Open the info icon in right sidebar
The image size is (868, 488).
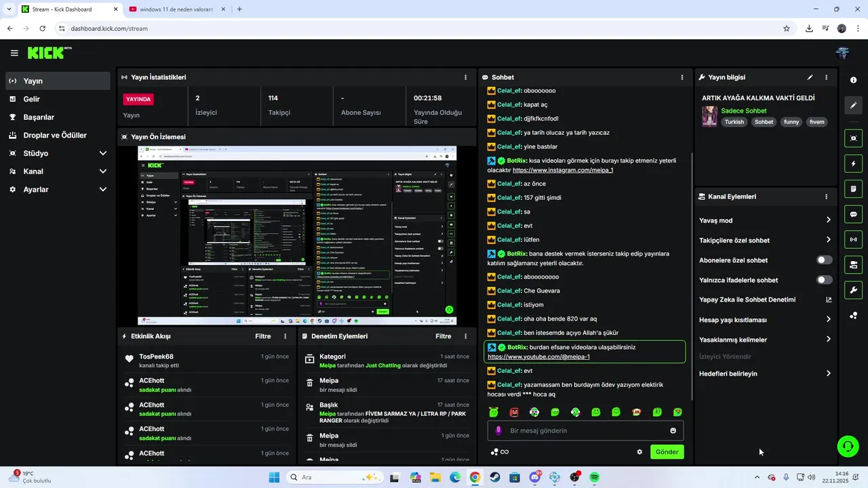pyautogui.click(x=853, y=80)
